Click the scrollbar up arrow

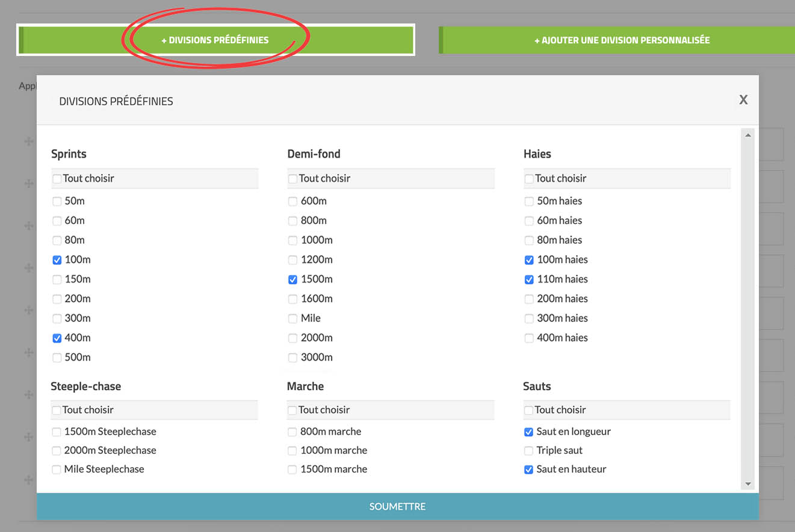pos(748,135)
